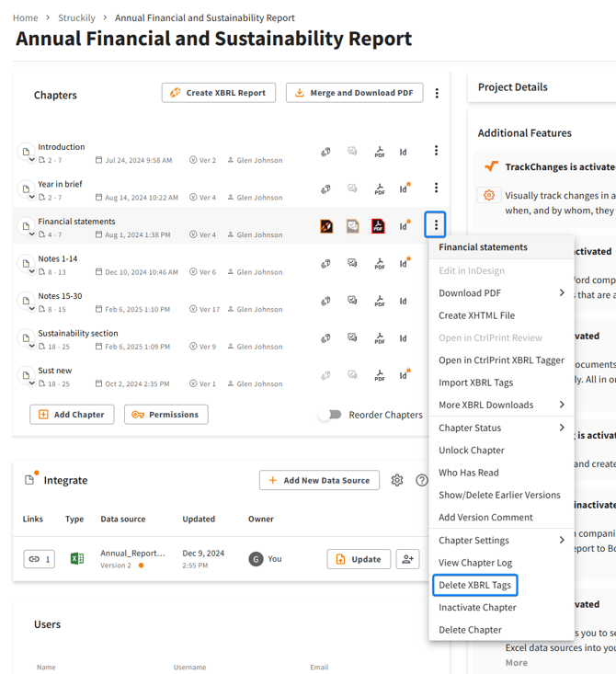Click Merge and Download PDF button
Viewport: 616px width, 674px height.
point(354,93)
